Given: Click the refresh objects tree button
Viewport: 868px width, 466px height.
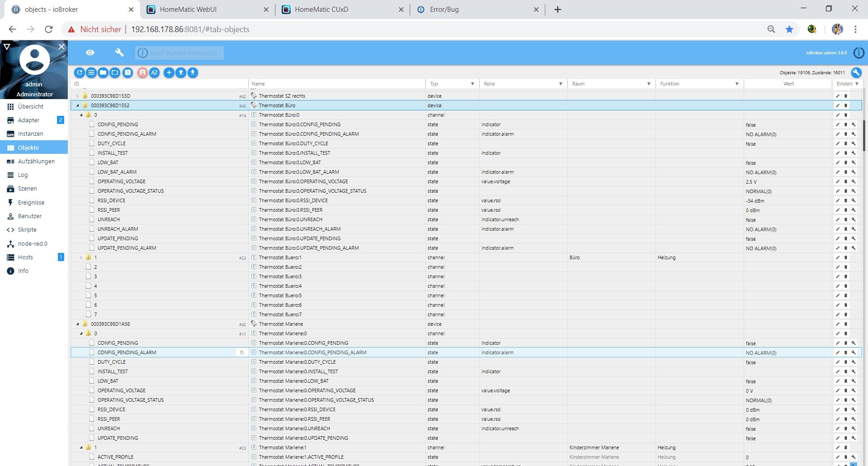Looking at the screenshot, I should click(x=80, y=72).
